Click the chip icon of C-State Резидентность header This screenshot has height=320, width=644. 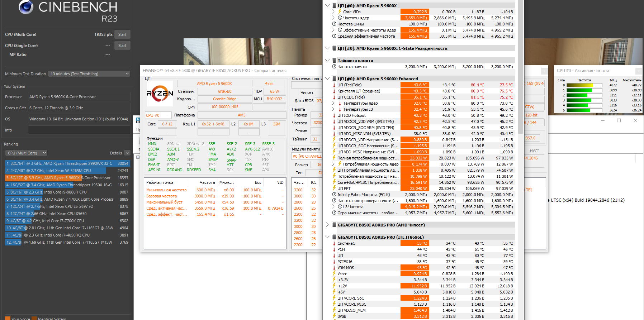334,48
